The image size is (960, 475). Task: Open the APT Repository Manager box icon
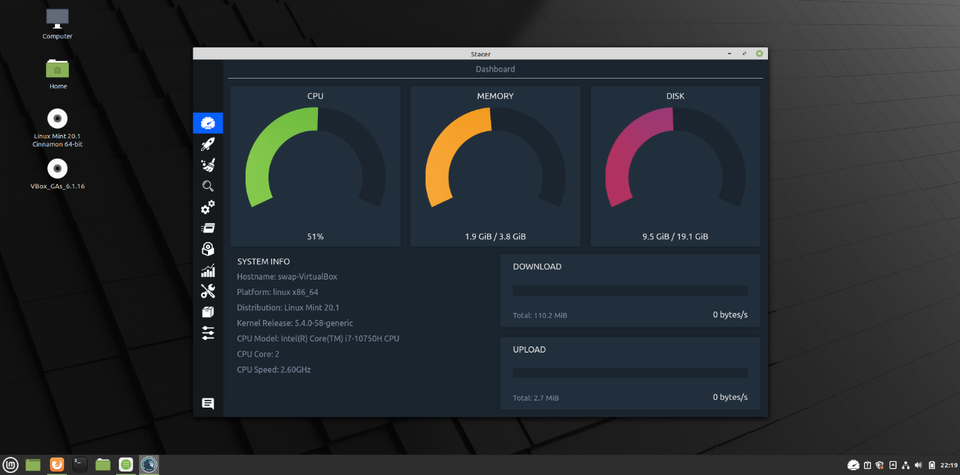208,312
